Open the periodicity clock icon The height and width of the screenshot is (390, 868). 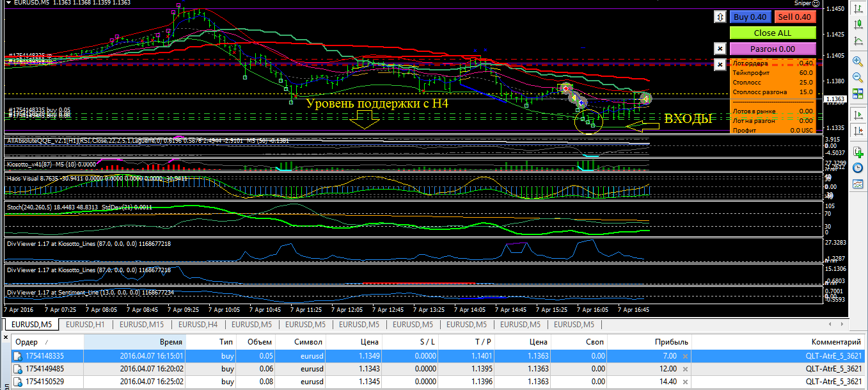point(858,168)
